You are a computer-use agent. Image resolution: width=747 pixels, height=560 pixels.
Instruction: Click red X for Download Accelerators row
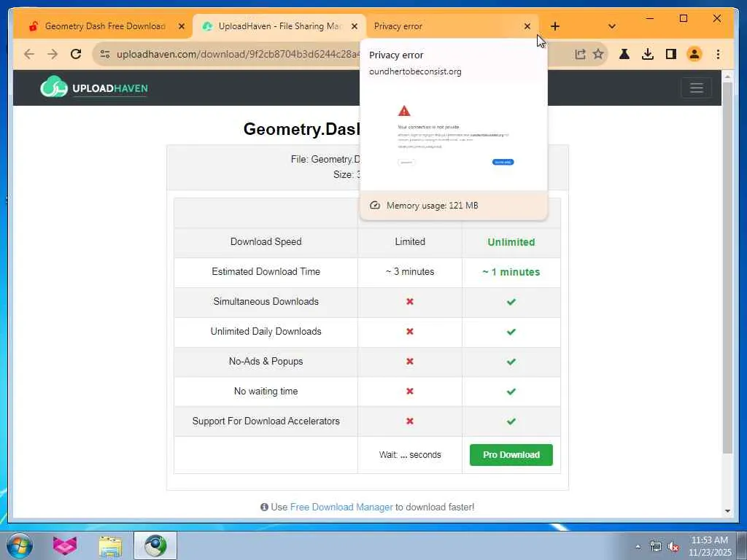[x=410, y=421]
